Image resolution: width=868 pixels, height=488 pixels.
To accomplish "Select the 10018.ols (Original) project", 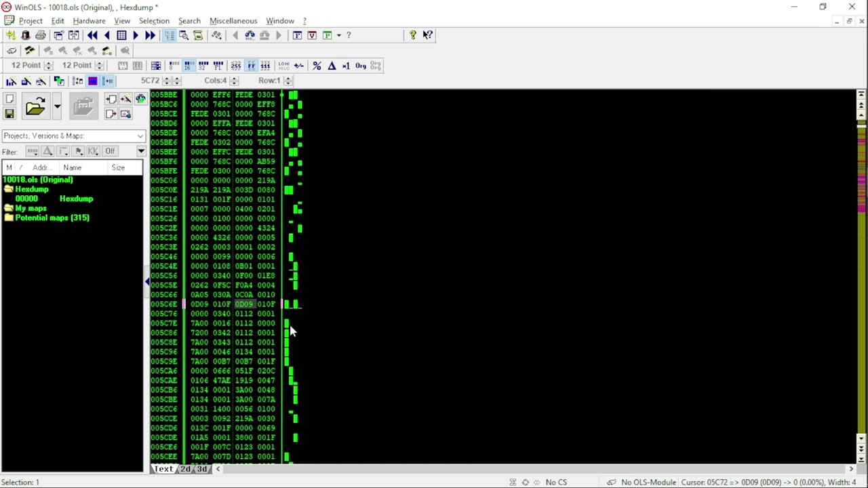I will tap(38, 180).
